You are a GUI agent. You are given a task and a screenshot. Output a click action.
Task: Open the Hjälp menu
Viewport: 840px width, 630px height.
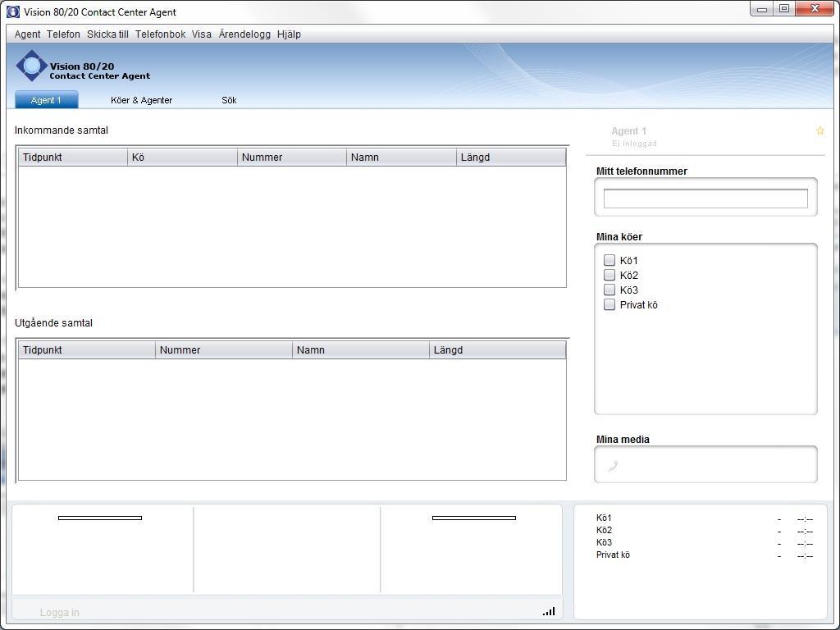(289, 34)
